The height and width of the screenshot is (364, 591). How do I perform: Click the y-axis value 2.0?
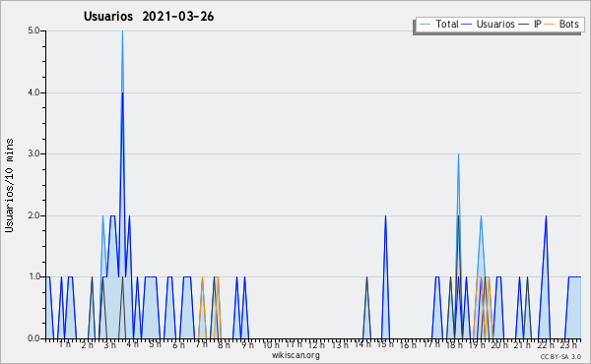point(33,215)
